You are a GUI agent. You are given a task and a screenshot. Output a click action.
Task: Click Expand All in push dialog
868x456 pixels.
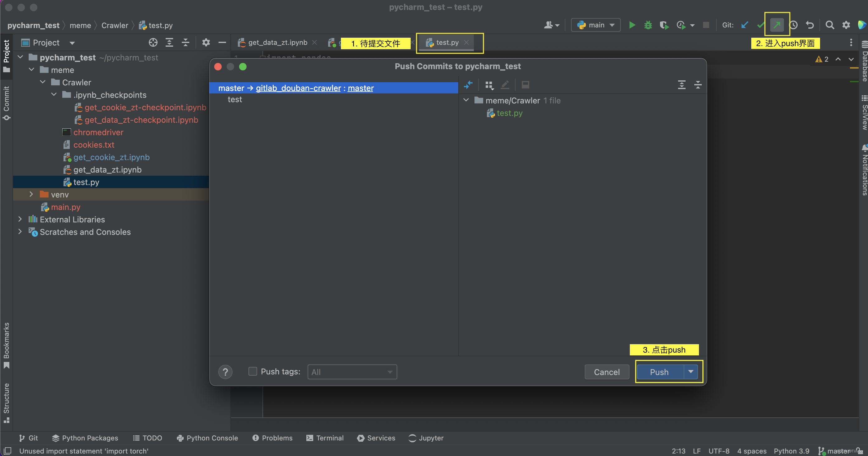681,85
